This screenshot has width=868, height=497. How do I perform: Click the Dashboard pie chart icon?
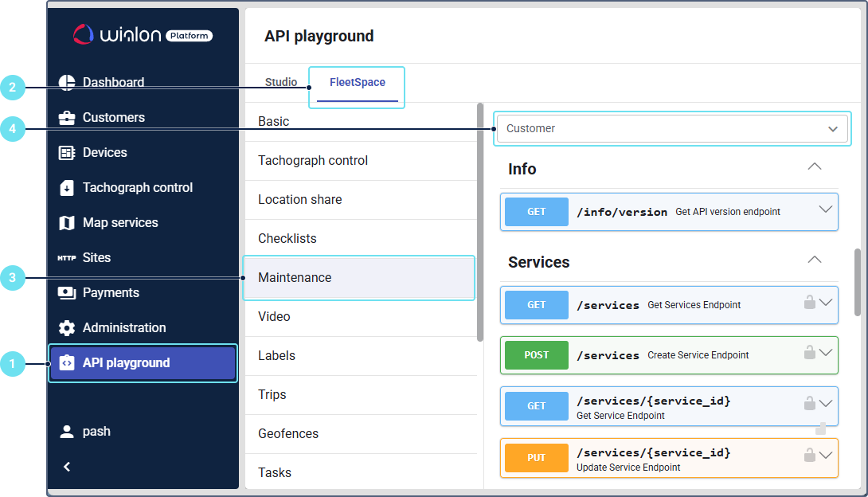[x=67, y=83]
